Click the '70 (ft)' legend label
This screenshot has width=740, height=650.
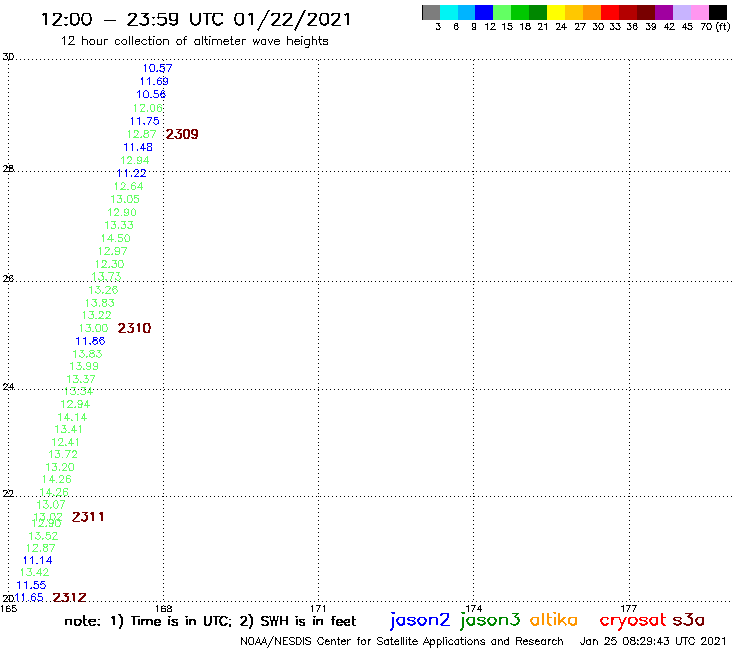coord(715,26)
